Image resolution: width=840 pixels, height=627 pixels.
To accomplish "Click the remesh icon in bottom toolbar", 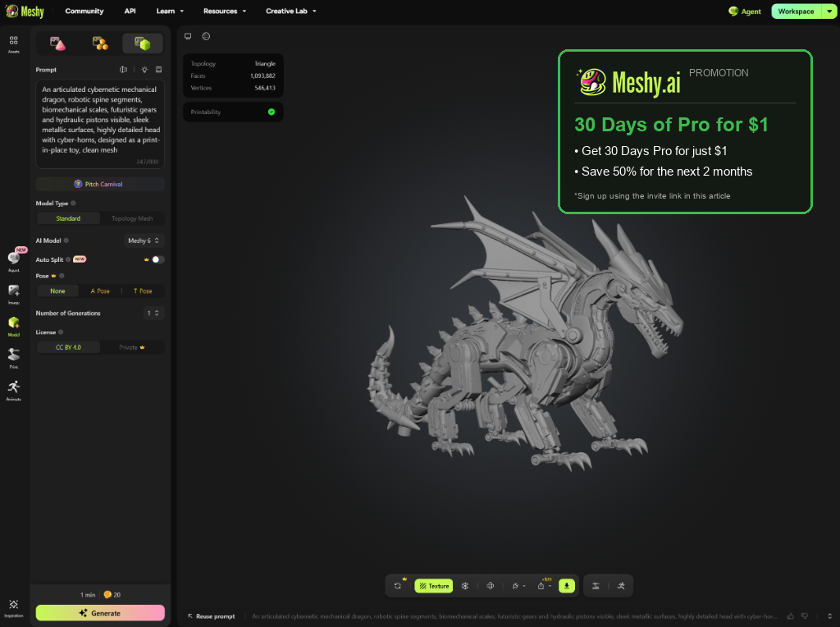I will click(x=465, y=586).
